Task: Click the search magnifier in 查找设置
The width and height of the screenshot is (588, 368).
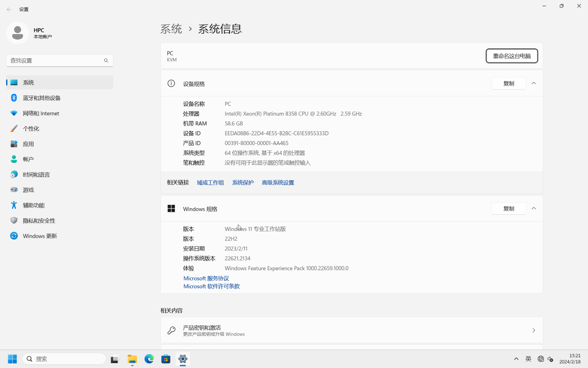Action: click(106, 61)
